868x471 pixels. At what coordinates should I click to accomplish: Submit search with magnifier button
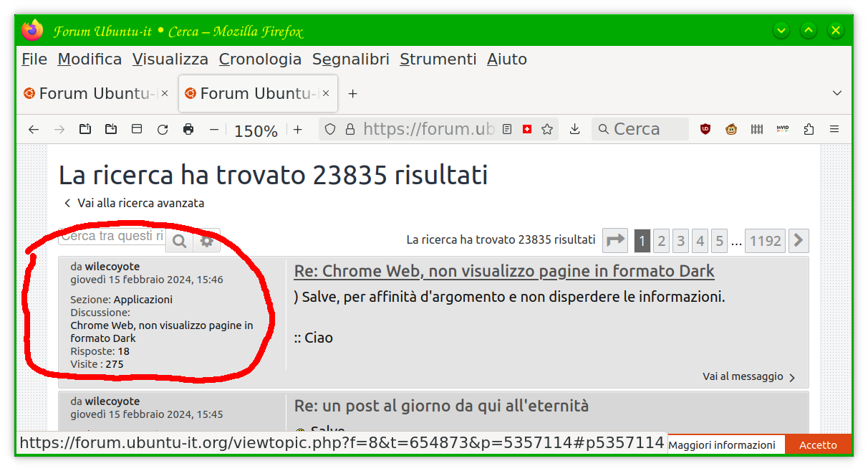179,242
